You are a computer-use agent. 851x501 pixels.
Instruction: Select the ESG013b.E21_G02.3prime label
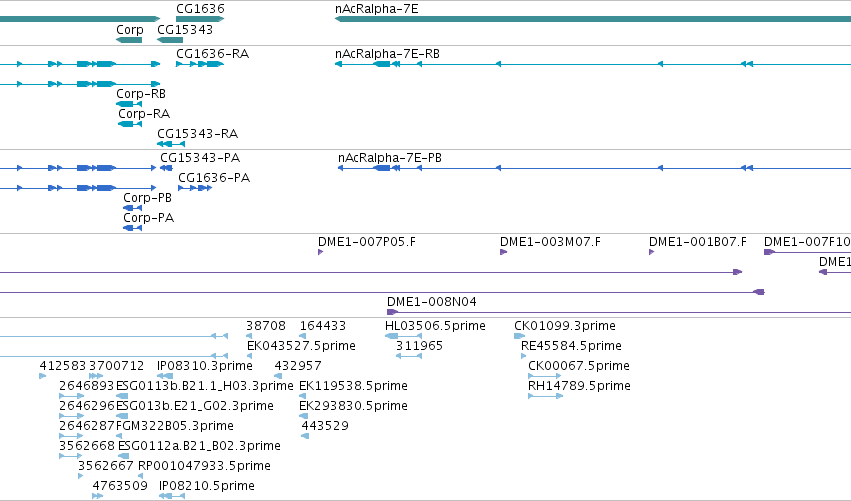pyautogui.click(x=195, y=406)
